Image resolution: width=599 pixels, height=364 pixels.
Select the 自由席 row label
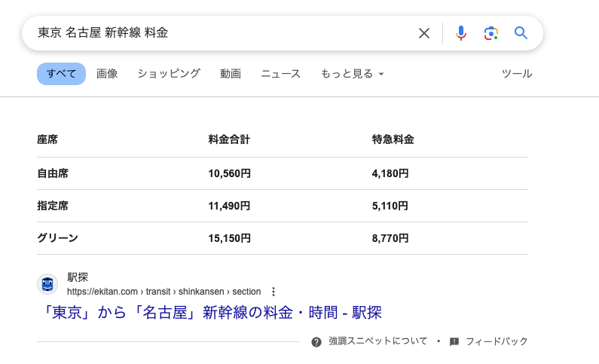53,173
